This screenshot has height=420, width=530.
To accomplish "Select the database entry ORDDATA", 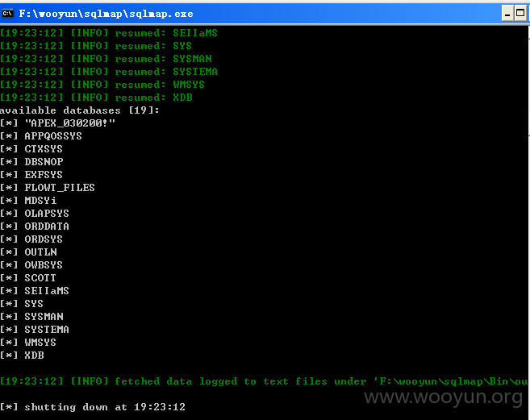I will pyautogui.click(x=35, y=227).
